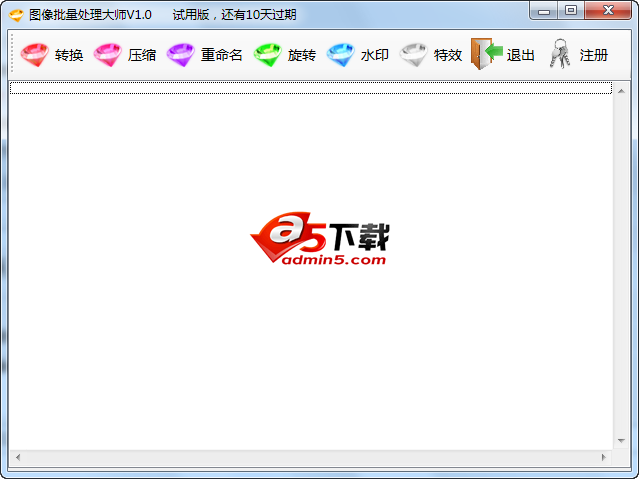Open the green gem Rotate (旋转) icon
Viewport: 639px width, 479px height.
point(267,55)
